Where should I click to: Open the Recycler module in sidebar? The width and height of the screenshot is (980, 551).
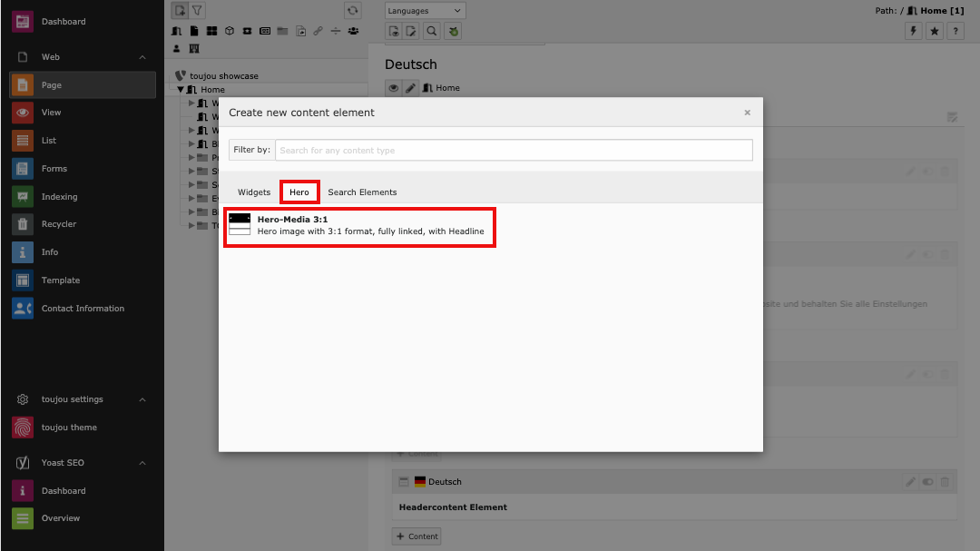[58, 224]
